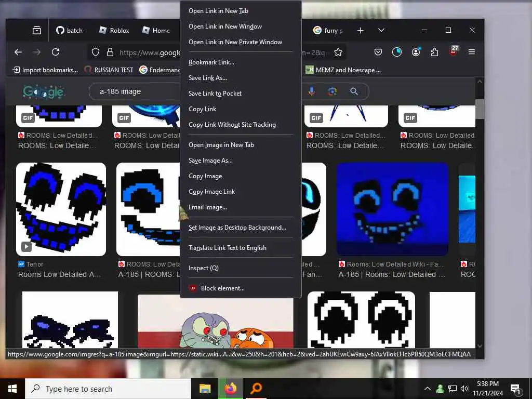Click the uBlock Origin icon showing 27
This screenshot has width=532, height=399.
point(453,51)
